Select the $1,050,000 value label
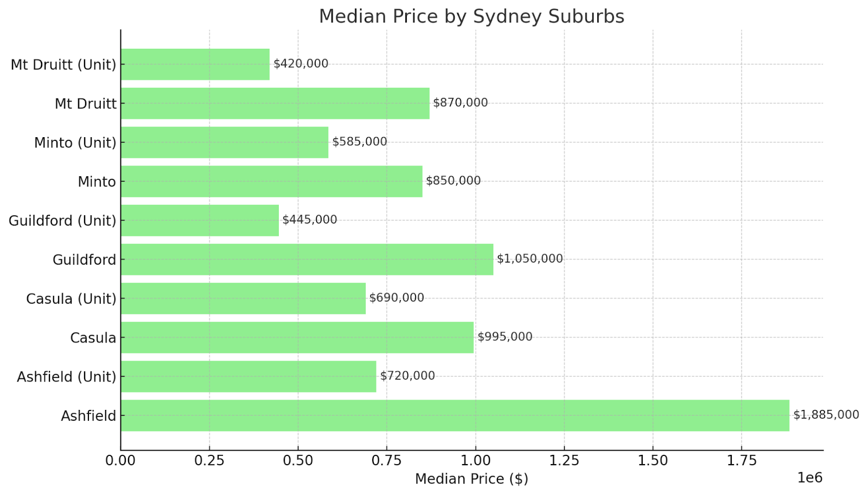This screenshot has width=868, height=495. coord(530,259)
